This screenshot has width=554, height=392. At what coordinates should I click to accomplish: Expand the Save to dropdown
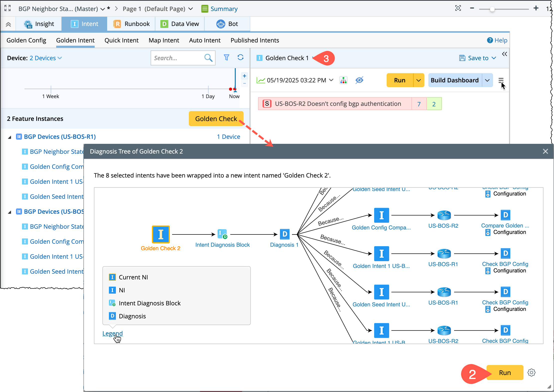point(478,58)
